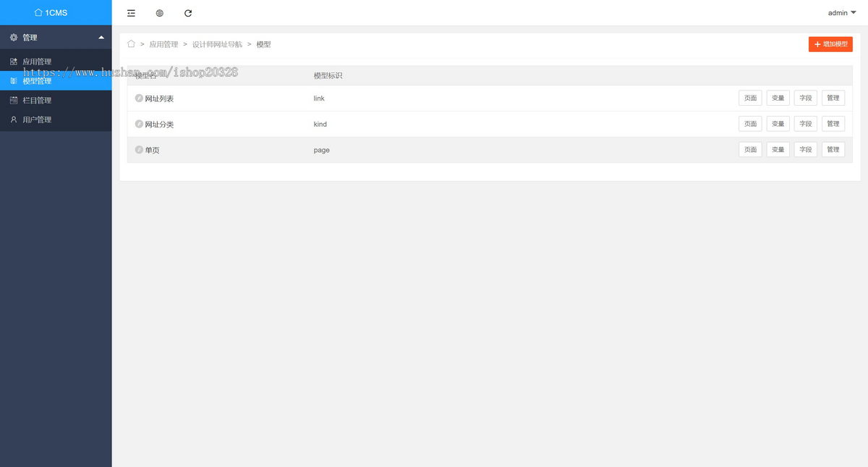Click the 应用管理 sidebar icon
Viewport: 868px width, 467px height.
[x=13, y=62]
